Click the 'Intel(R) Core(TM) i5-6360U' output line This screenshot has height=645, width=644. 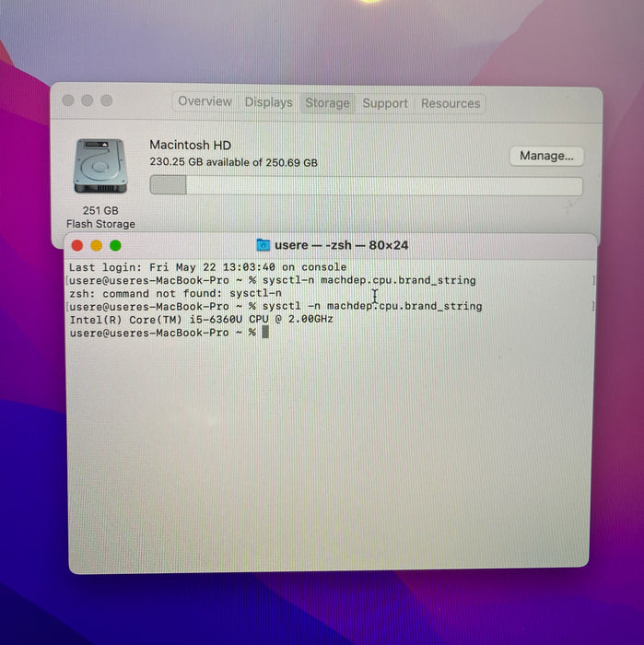point(202,319)
